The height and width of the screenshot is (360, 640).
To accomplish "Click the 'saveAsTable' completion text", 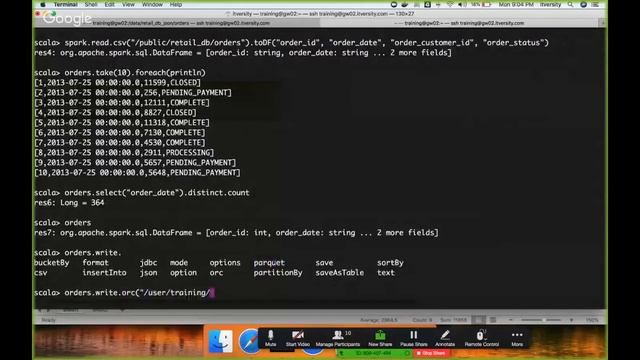I will [x=339, y=273].
